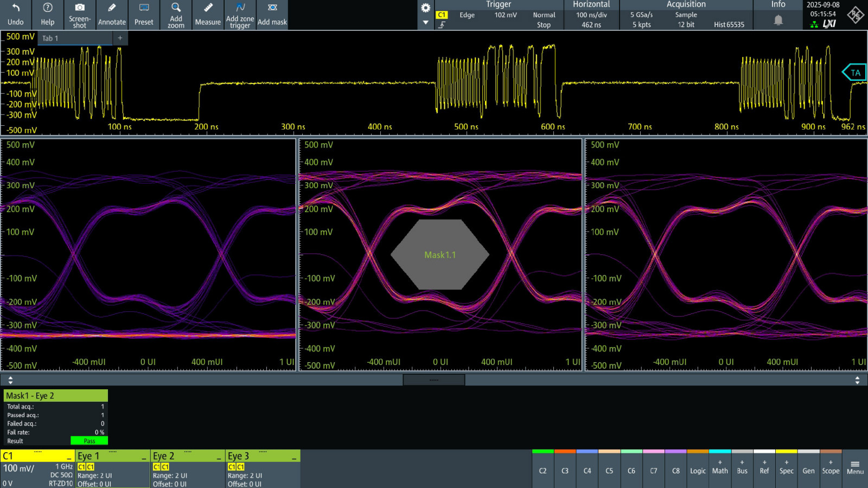The image size is (868, 488).
Task: Select the Annotate pencil tool
Action: coord(112,8)
